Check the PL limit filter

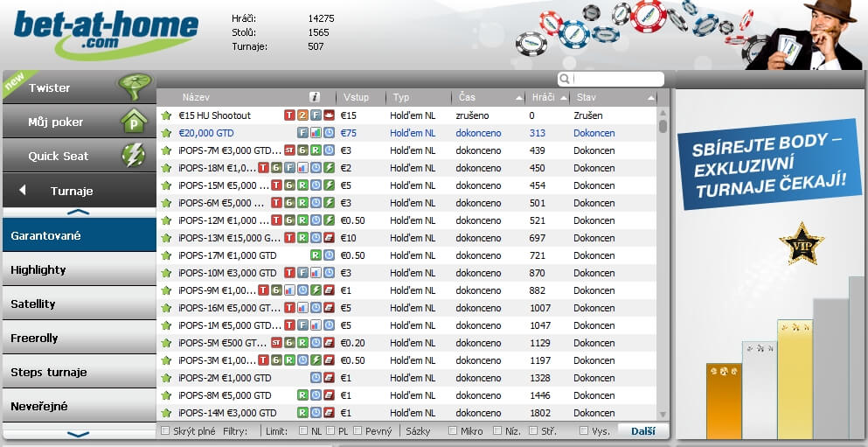click(330, 431)
